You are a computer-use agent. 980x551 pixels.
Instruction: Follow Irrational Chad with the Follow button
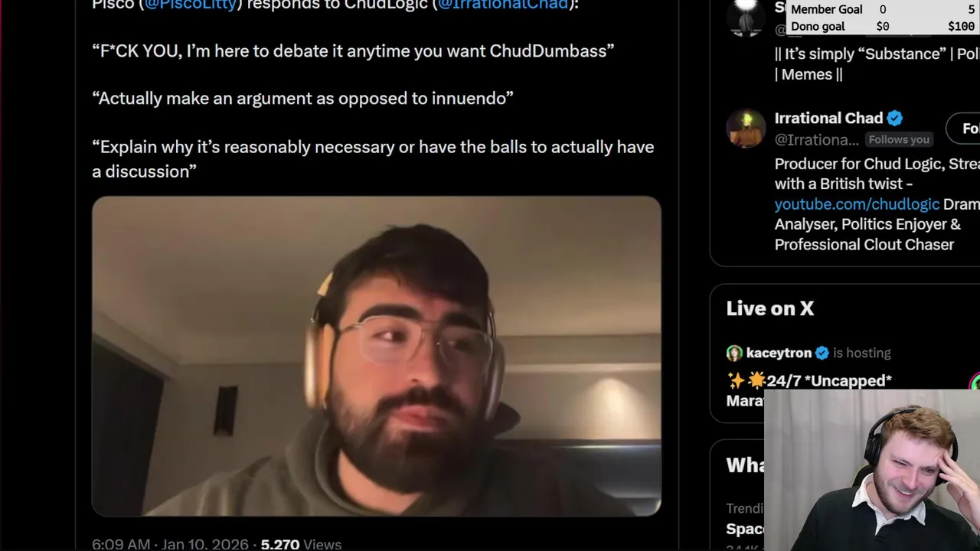click(963, 129)
